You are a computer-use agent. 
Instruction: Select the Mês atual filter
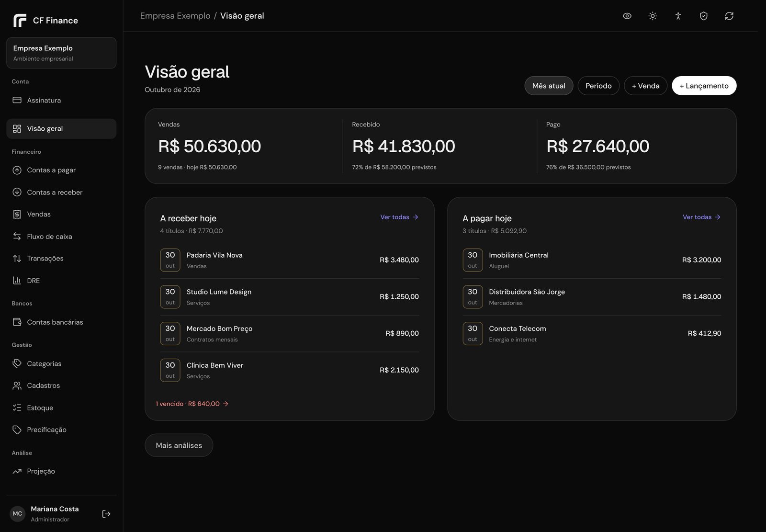click(x=549, y=86)
